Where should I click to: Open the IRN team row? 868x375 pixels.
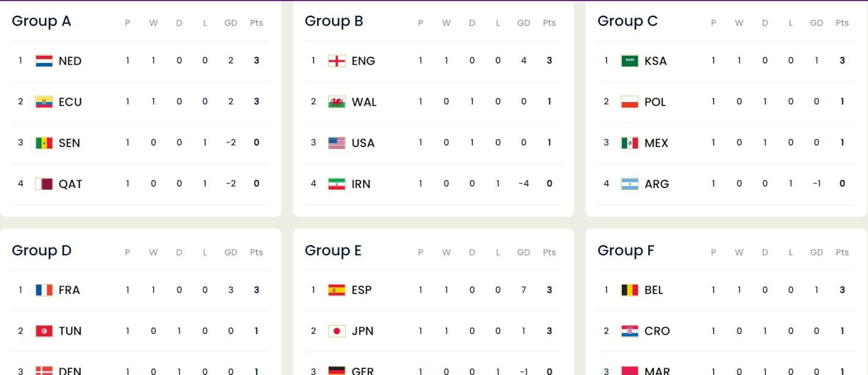pyautogui.click(x=433, y=184)
